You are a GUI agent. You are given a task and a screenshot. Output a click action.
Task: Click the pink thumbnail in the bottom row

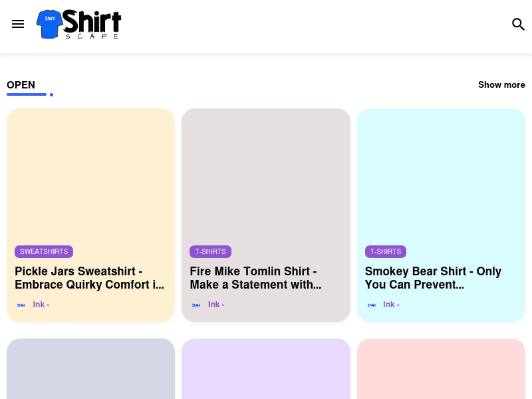[x=440, y=369]
